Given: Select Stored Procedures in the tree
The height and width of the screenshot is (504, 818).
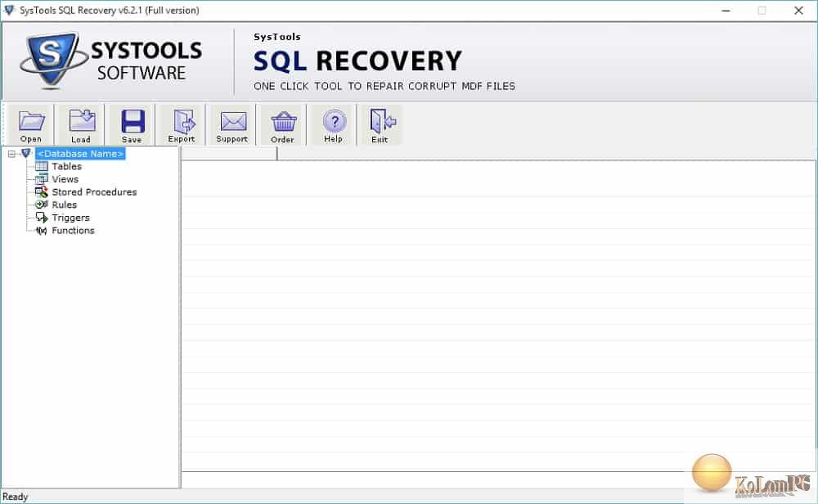Looking at the screenshot, I should point(94,192).
